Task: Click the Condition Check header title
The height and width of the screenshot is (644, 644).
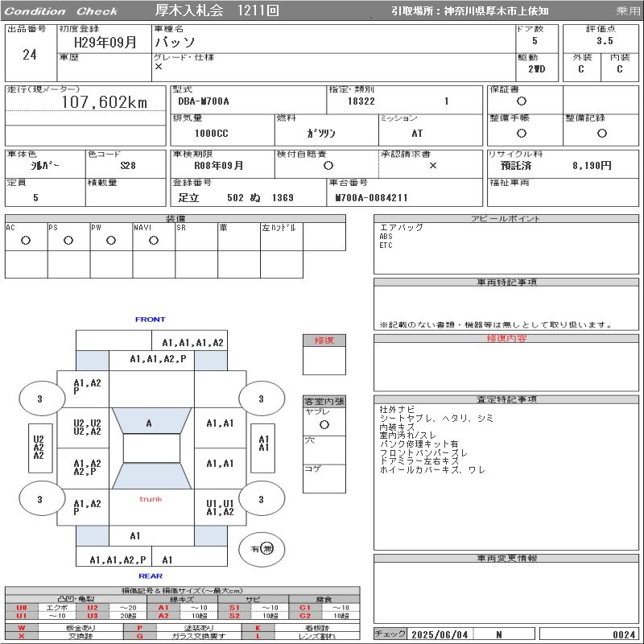Action: (62, 11)
